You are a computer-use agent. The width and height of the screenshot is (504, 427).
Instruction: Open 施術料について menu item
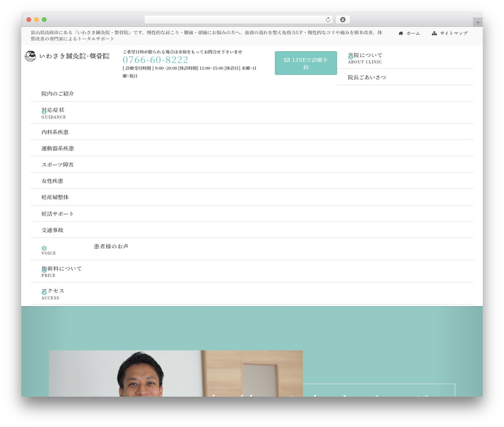tap(252, 271)
